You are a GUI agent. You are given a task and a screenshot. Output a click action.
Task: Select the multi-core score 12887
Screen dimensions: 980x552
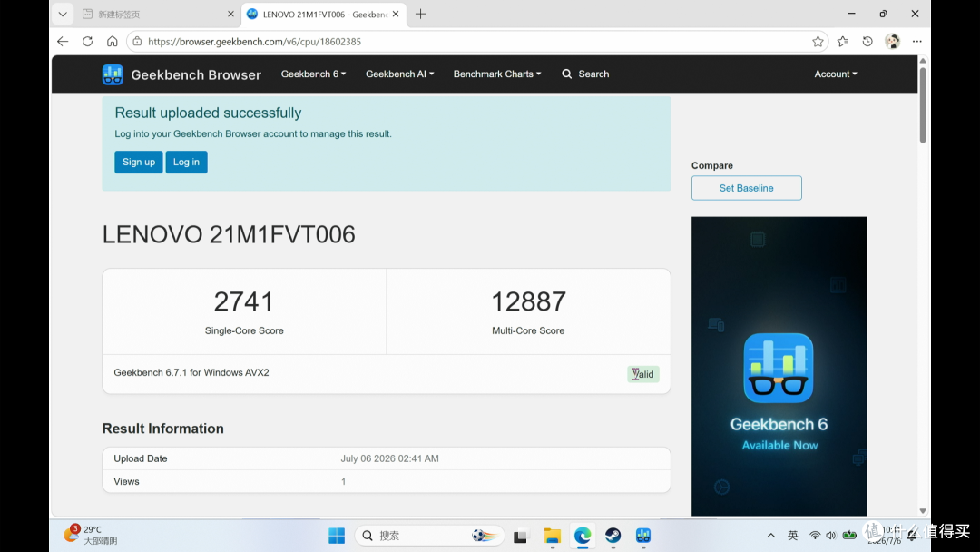click(x=528, y=301)
